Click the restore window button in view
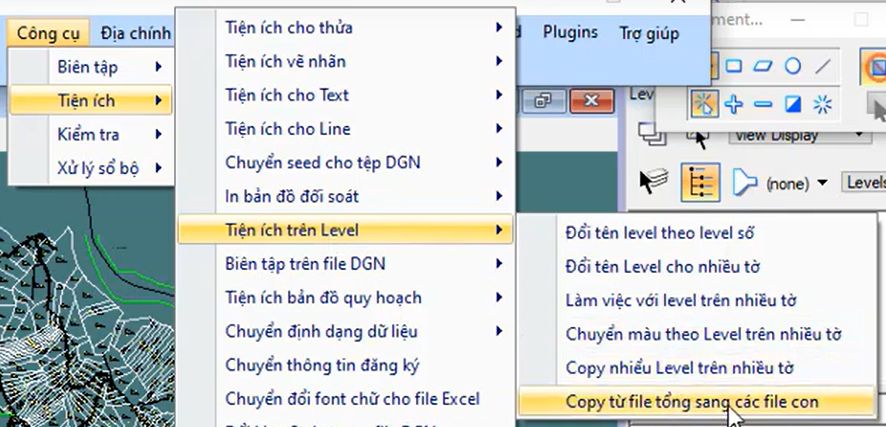 [543, 101]
